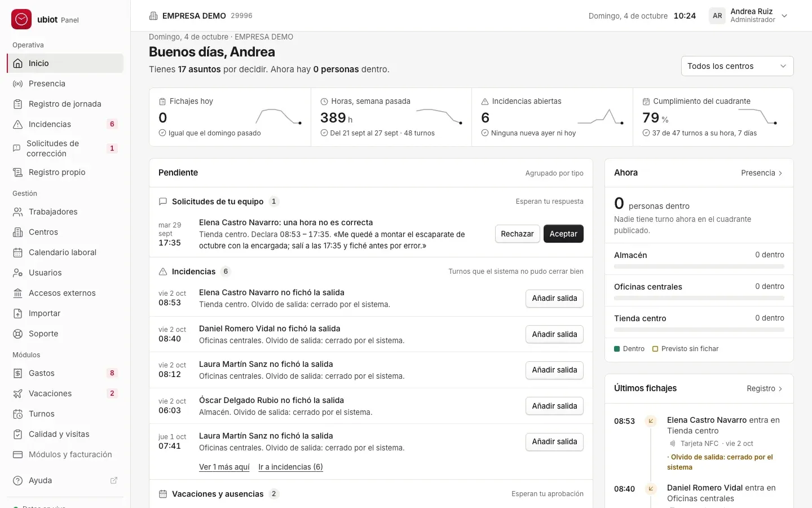
Task: Click the Horas, semana pasada stat card
Action: pos(391,117)
